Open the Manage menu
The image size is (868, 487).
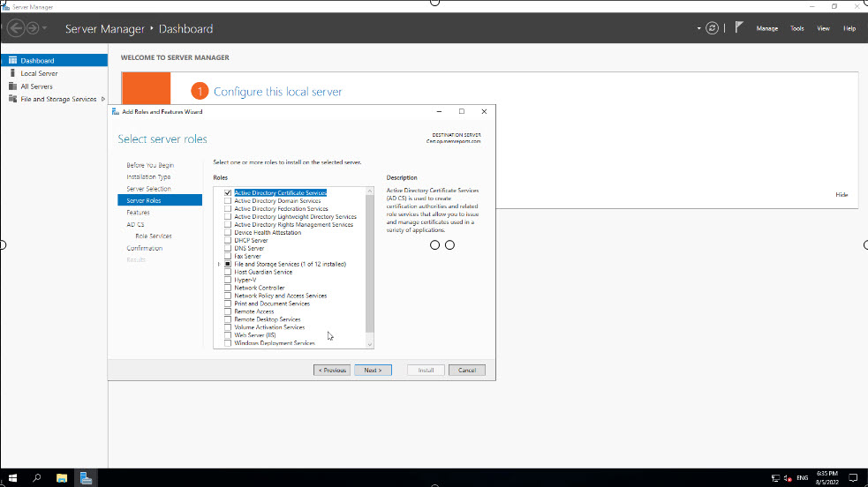766,28
